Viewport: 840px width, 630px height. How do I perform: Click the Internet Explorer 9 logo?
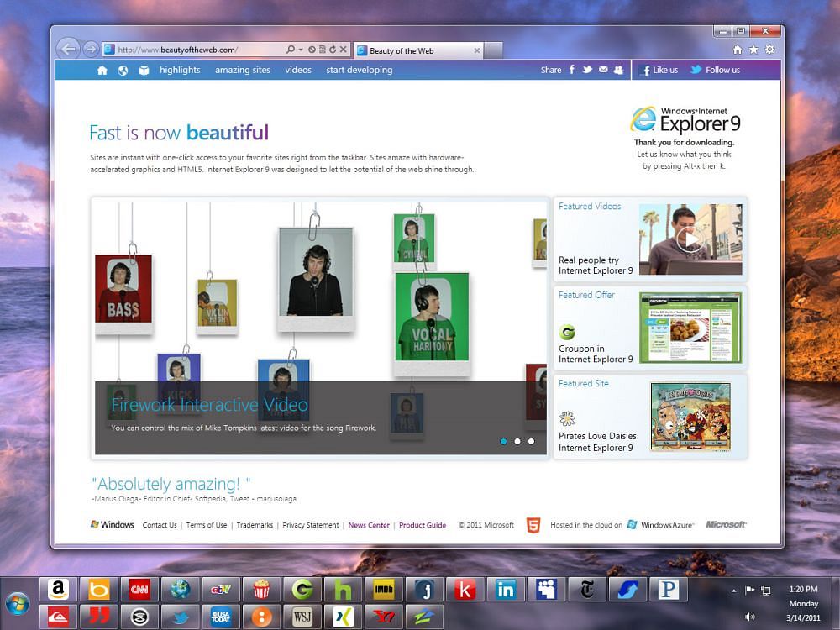pyautogui.click(x=685, y=119)
